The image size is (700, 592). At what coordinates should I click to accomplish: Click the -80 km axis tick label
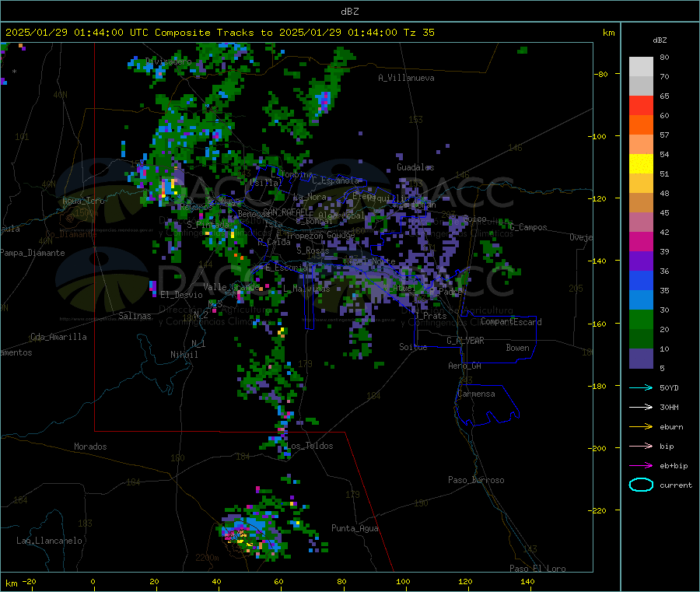tap(600, 74)
